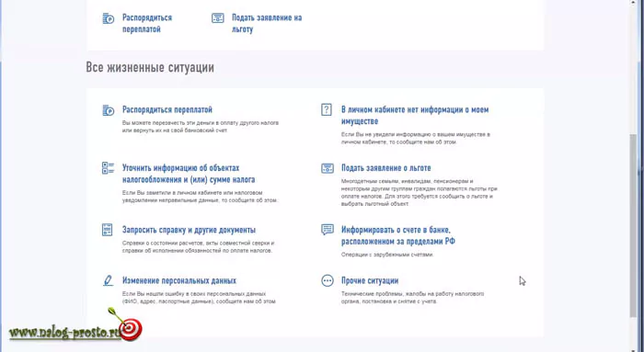Click ellipsis icon for 'Прочие ситуации'

coord(328,280)
